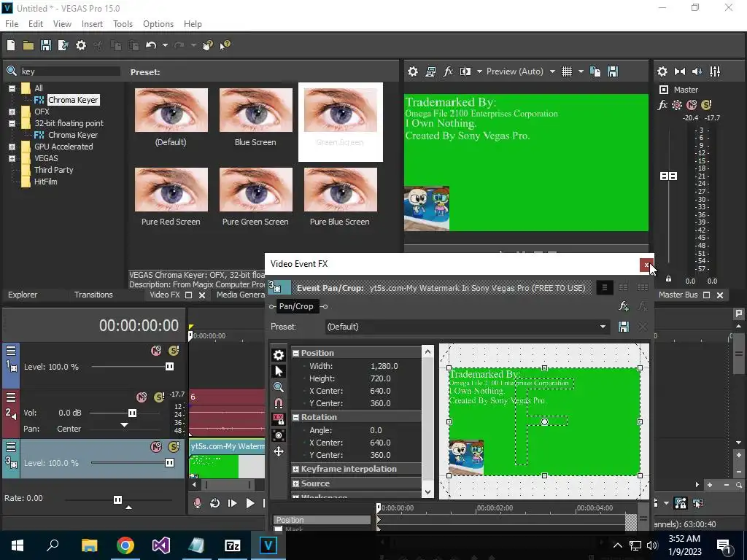Toggle the Master bus Mute button
Screen dimensions: 747x560
pyautogui.click(x=692, y=105)
